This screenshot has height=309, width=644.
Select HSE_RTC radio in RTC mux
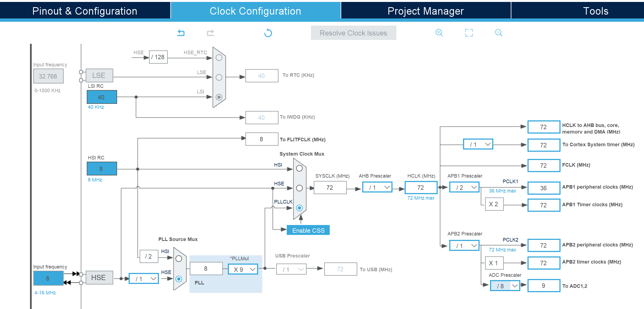[x=219, y=58]
